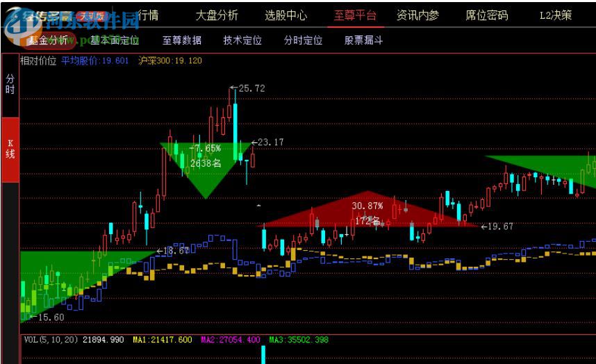
Task: Click the 相对价位 indicator label
Action: [38, 61]
